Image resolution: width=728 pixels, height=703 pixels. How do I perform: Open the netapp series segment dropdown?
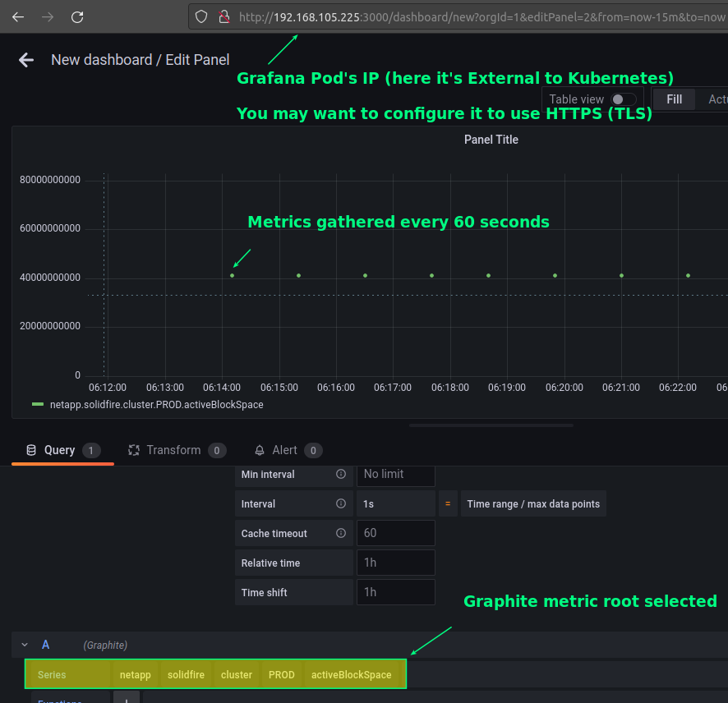tap(135, 675)
